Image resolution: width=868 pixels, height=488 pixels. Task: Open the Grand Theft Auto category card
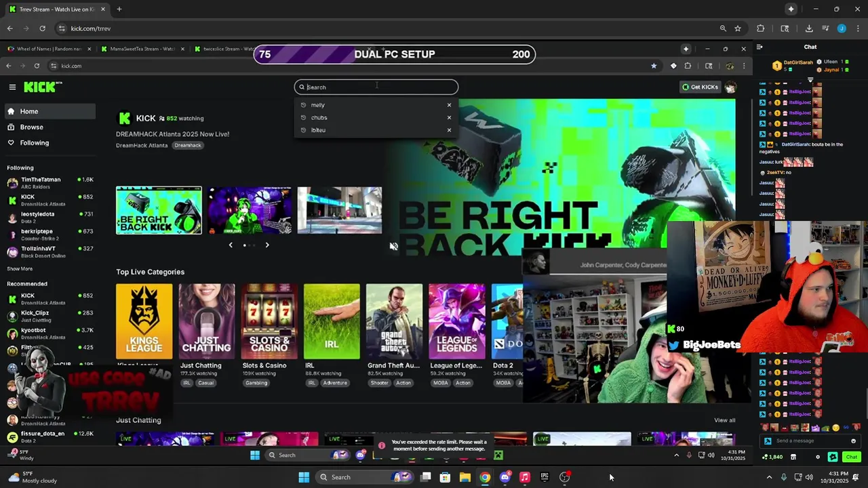coord(394,321)
